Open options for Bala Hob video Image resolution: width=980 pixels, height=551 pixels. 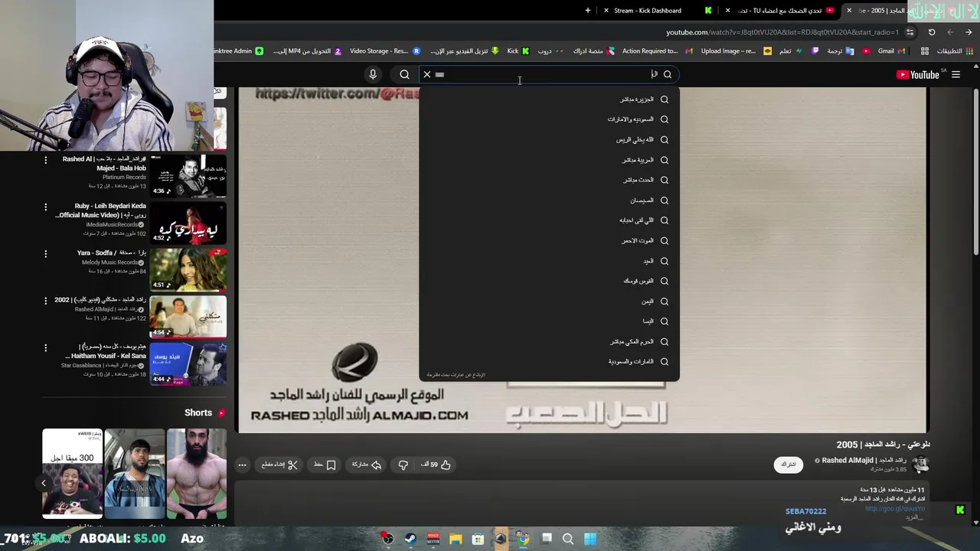[45, 160]
